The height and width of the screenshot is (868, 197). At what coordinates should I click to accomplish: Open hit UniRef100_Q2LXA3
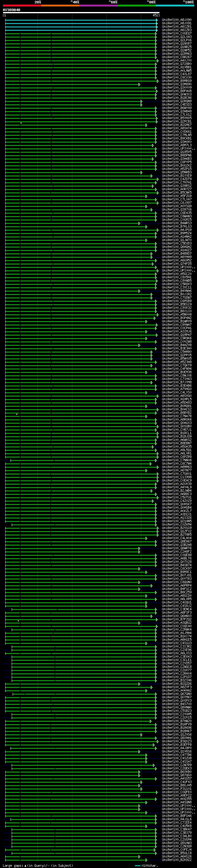point(177,37)
